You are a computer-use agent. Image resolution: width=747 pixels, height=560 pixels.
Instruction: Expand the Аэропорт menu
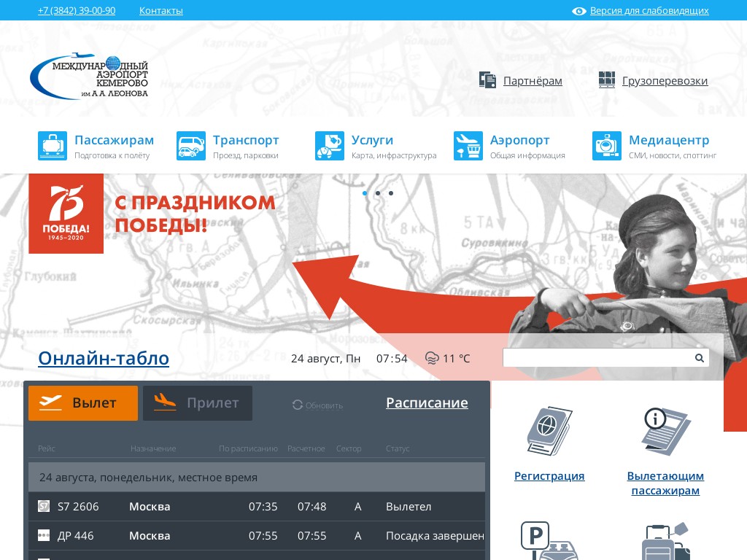(x=519, y=140)
